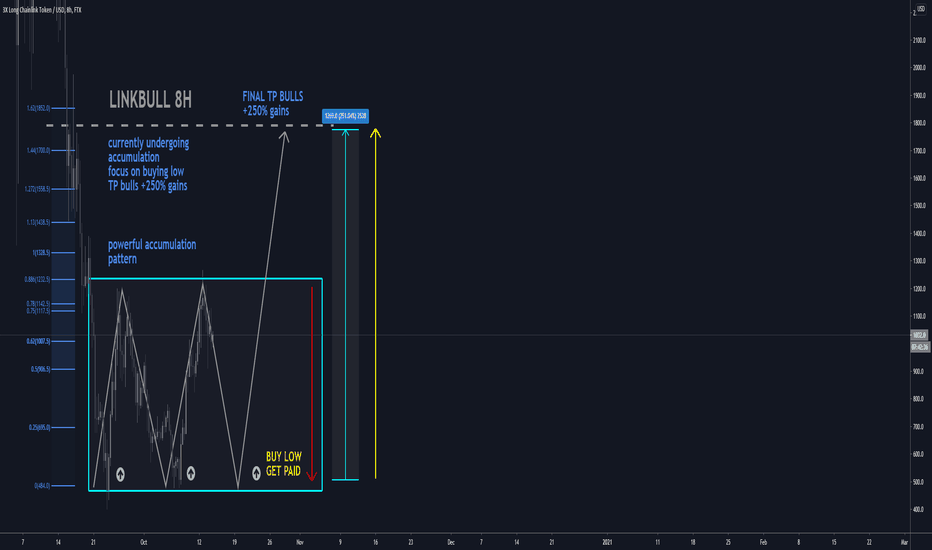
Task: Click the 'Feb' label on the time axis
Action: (763, 542)
